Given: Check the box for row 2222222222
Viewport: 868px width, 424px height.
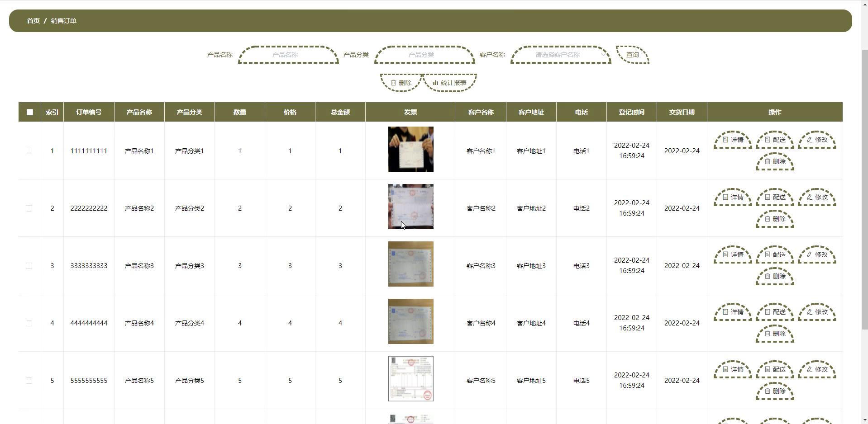Looking at the screenshot, I should (29, 208).
